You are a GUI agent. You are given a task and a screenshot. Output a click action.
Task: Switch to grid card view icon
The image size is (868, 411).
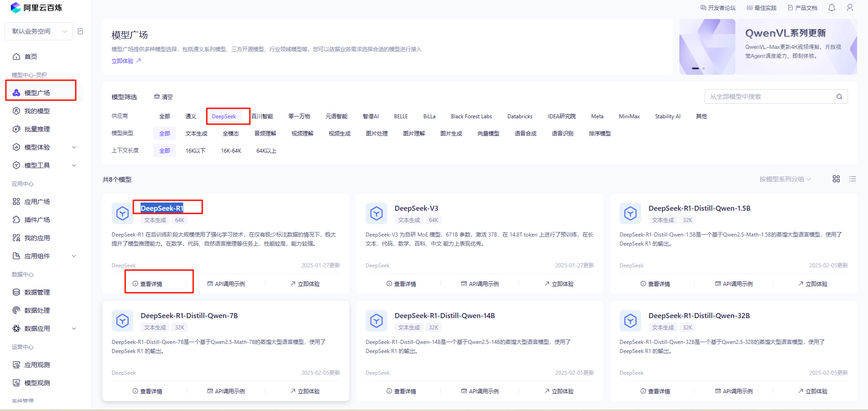(x=836, y=179)
